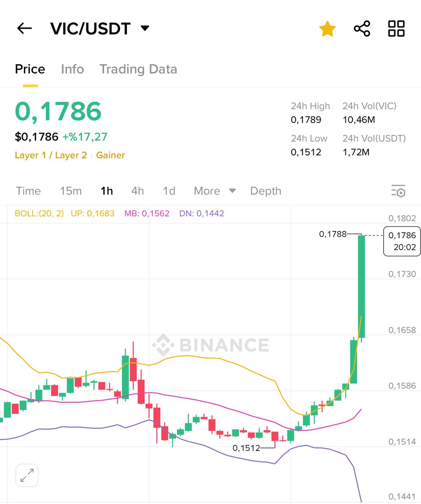Screen dimensions: 421x504
Task: Click the tall latest green candle
Action: pos(361,286)
